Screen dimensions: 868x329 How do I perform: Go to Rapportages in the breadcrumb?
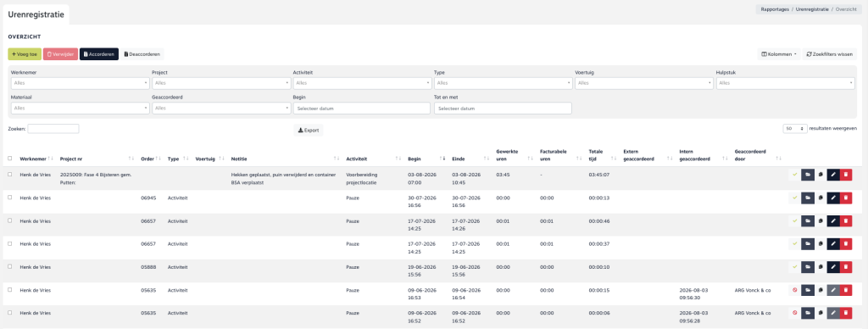click(x=775, y=10)
